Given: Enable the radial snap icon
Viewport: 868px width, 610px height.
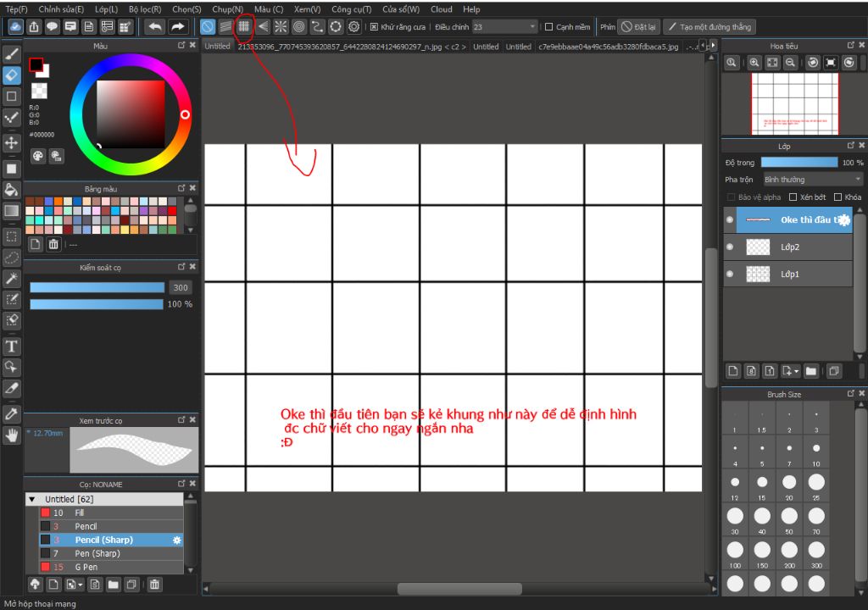Looking at the screenshot, I should [281, 26].
